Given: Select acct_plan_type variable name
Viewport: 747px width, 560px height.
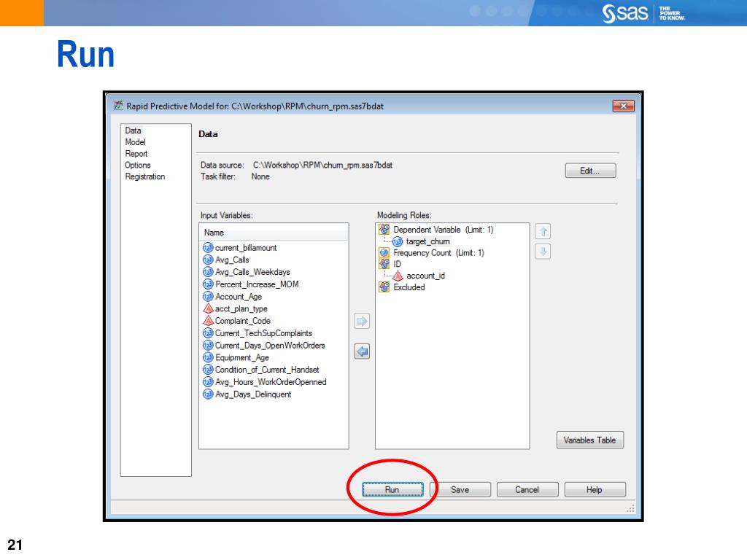Looking at the screenshot, I should pyautogui.click(x=241, y=308).
